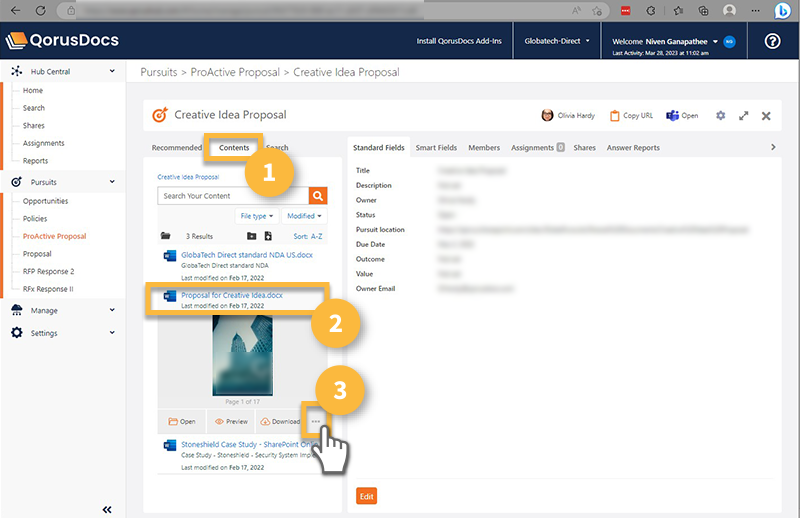Click the more actions ellipsis button
The width and height of the screenshot is (800, 518).
pyautogui.click(x=316, y=421)
